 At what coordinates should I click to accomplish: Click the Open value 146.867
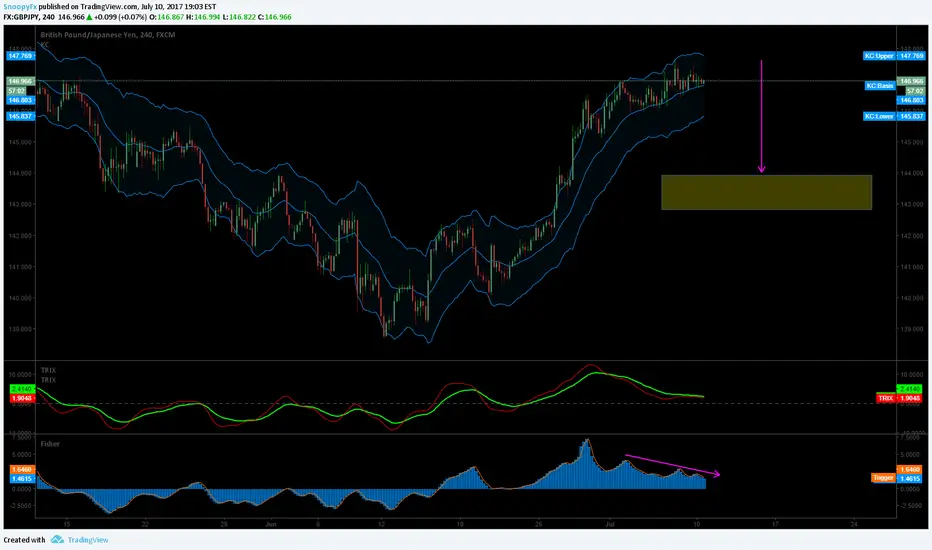(171, 17)
